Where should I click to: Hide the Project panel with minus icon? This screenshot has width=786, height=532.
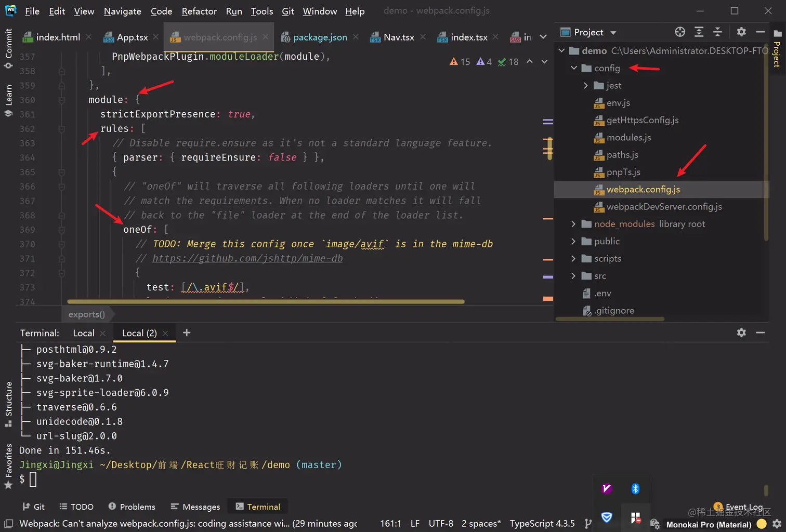coord(760,32)
